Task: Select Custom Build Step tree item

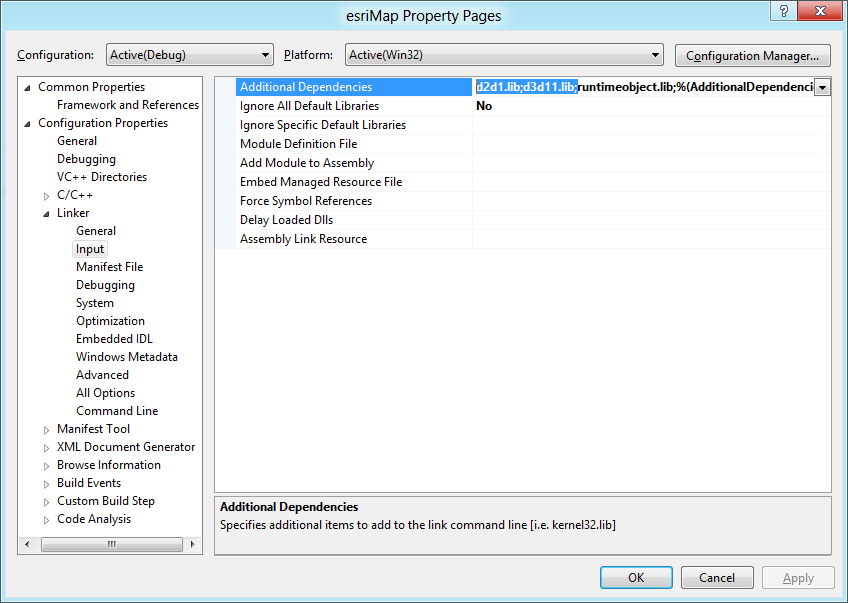Action: click(x=106, y=501)
